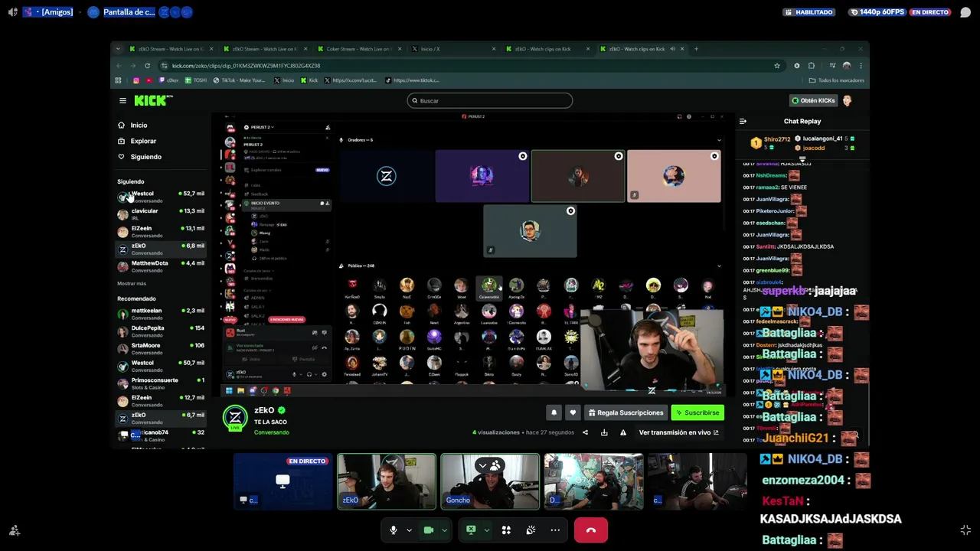Hang up with the red disconnect button
This screenshot has height=551, width=980.
(x=591, y=530)
